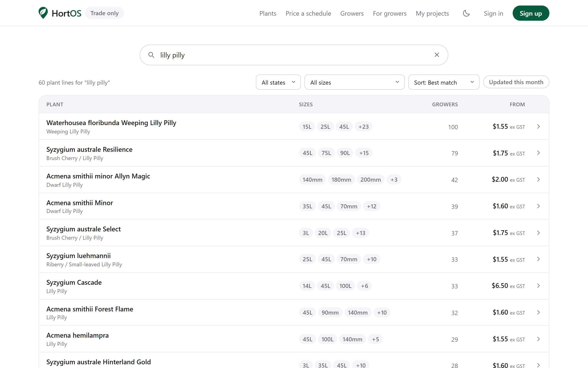Screen dimensions: 588x368
Task: Select 90mm chip for Forest Flame
Action: coord(330,312)
